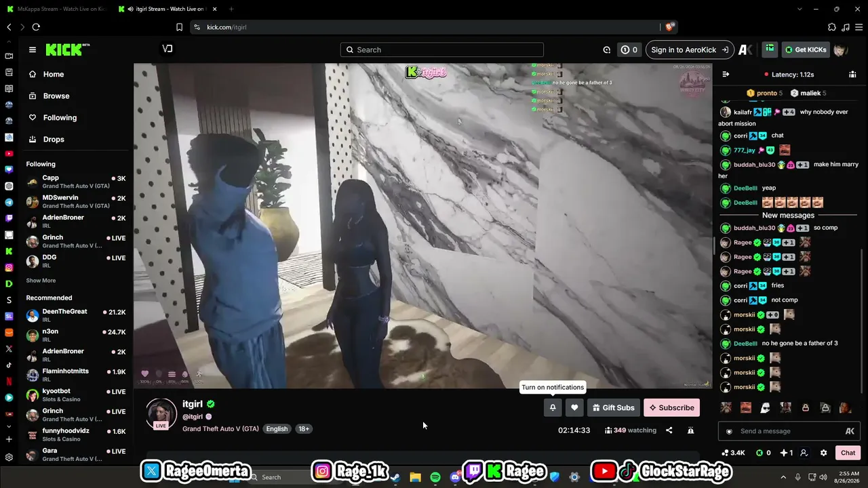The image size is (868, 488).
Task: Open a new browser tab
Action: pyautogui.click(x=231, y=9)
